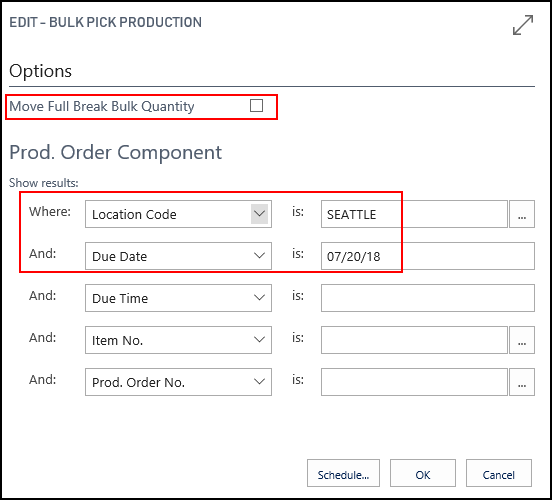
Task: Enable Move Full Break Bulk Quantity checkbox
Action: pyautogui.click(x=256, y=105)
